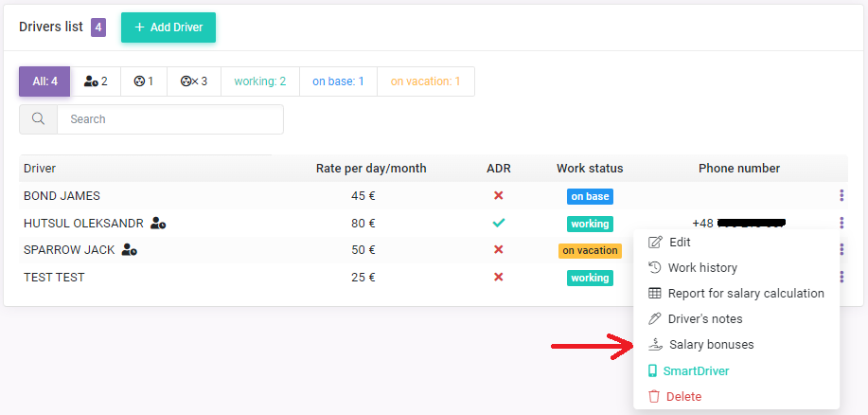Open three-dot menu for HUTSUL OLEKSANDR

841,223
